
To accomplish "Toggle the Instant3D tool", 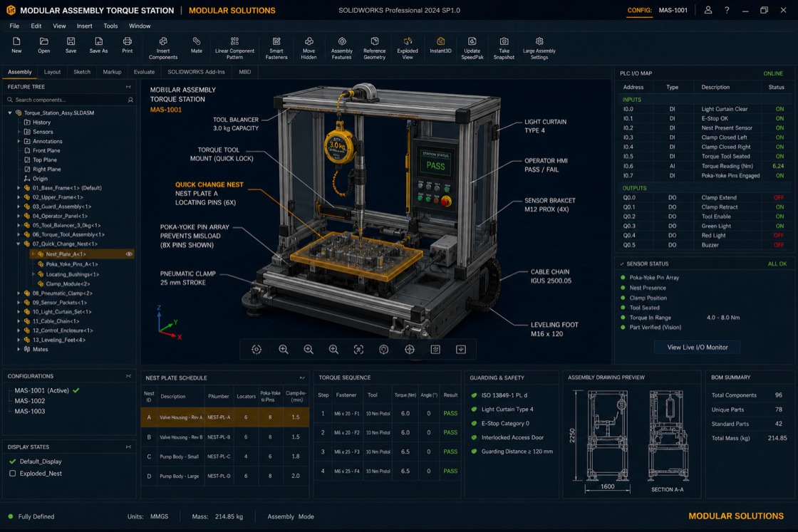I will coord(441,45).
